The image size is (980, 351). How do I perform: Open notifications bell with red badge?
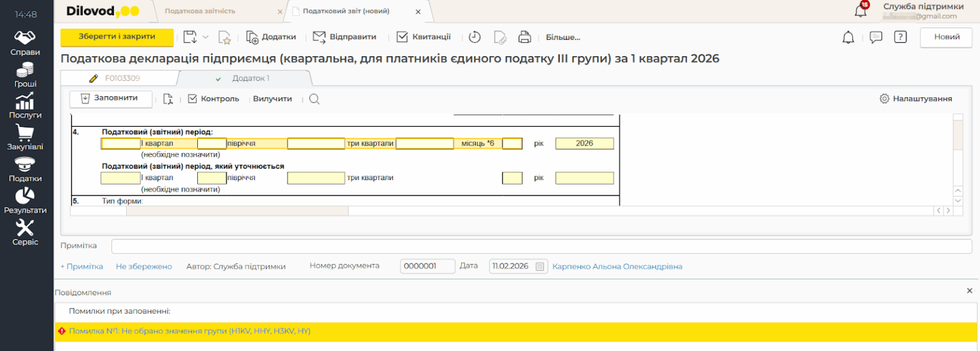coord(861,10)
